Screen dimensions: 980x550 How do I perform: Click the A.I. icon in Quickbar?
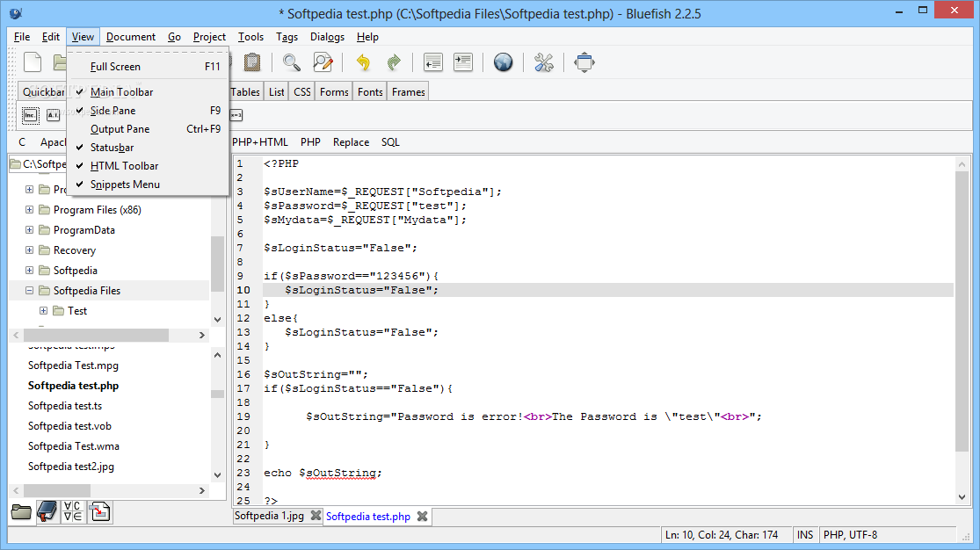click(x=53, y=116)
